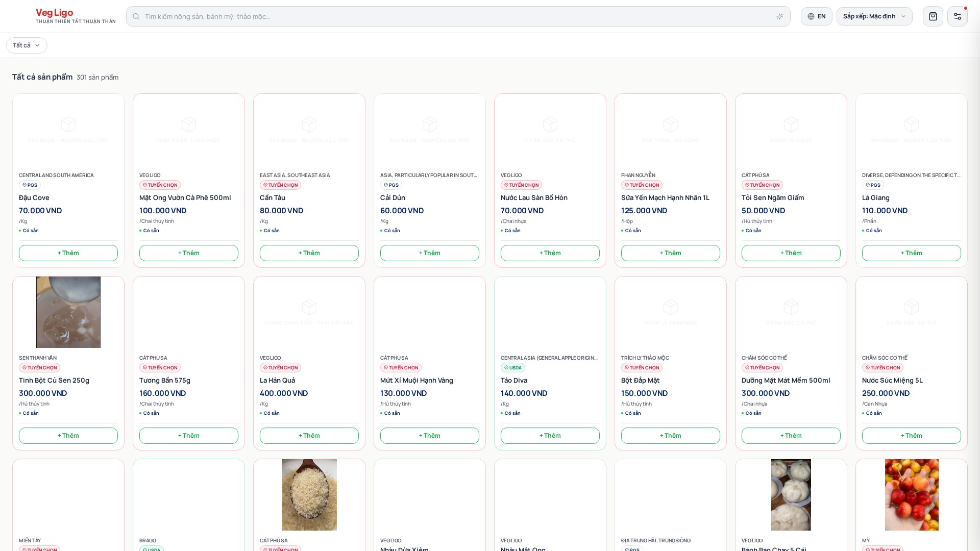Add Táo Diva to cart
This screenshot has width=980, height=551.
(550, 436)
